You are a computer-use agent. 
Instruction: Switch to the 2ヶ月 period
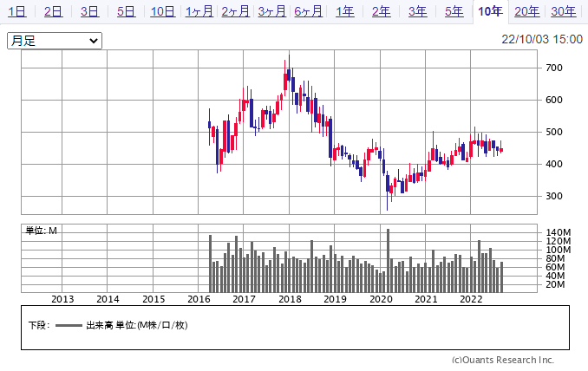pyautogui.click(x=236, y=11)
